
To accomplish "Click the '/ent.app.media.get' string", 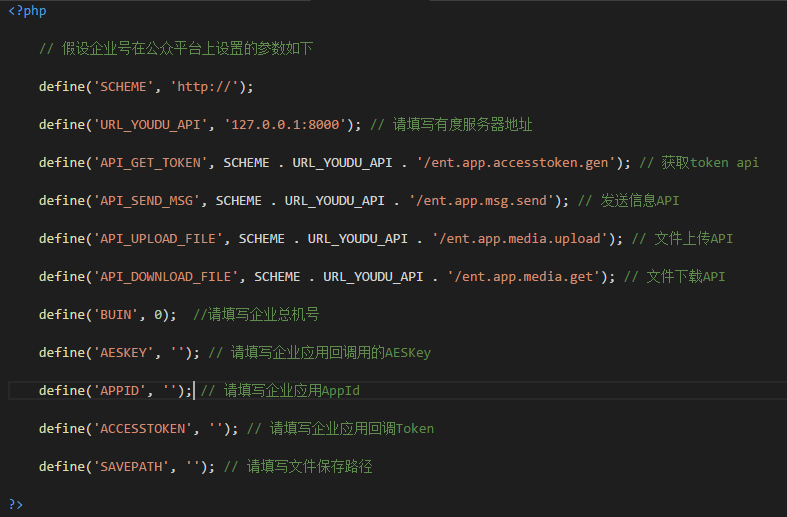I will point(523,277).
